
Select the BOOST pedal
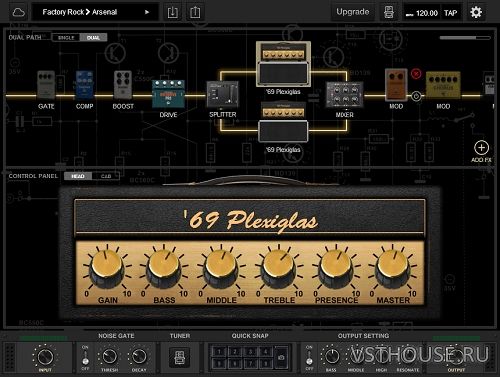click(x=123, y=85)
